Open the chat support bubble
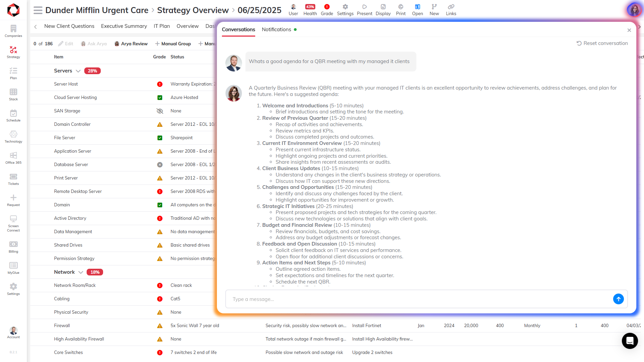This screenshot has height=362, width=644. (x=630, y=341)
